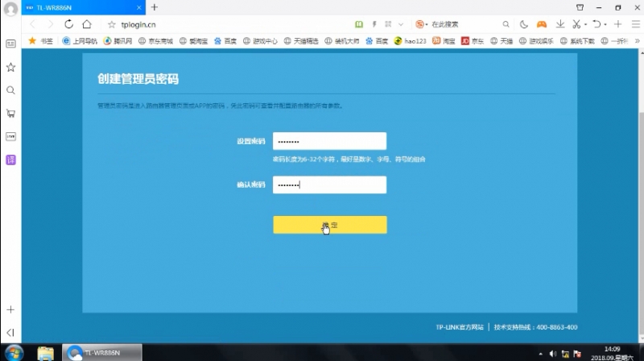Open the browser home page
The width and height of the screenshot is (644, 361).
(87, 24)
